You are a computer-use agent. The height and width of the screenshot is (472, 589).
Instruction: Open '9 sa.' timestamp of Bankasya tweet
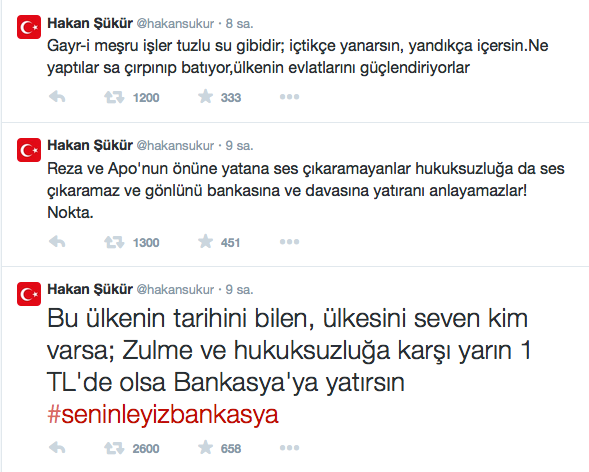pyautogui.click(x=239, y=290)
